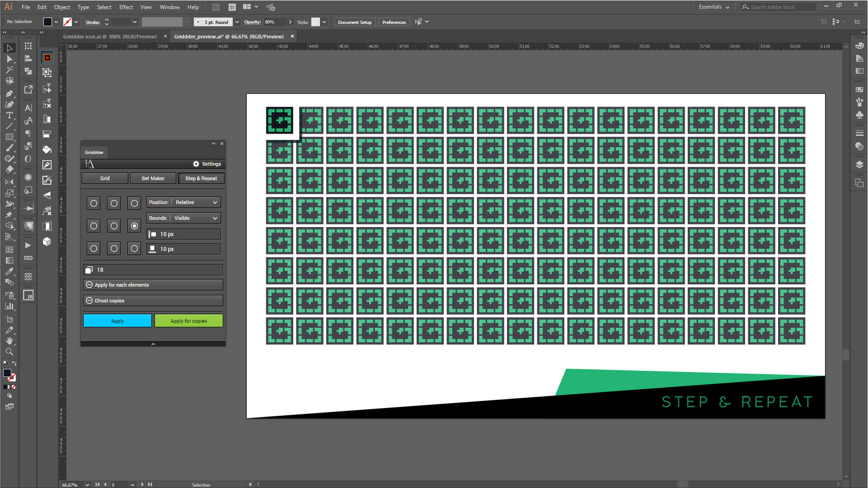Switch to the Set Maker tab
Image resolution: width=868 pixels, height=488 pixels.
[x=153, y=178]
